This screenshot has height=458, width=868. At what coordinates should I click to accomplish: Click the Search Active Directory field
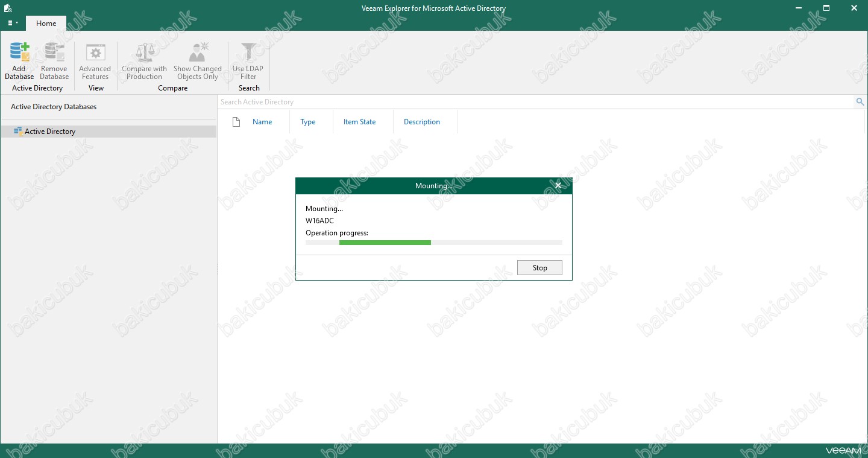click(x=536, y=102)
